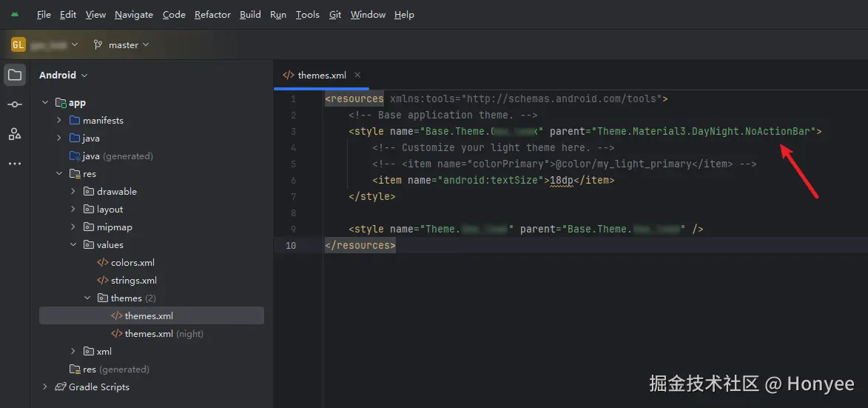Collapse the res folder
This screenshot has height=408, width=868.
[x=58, y=174]
